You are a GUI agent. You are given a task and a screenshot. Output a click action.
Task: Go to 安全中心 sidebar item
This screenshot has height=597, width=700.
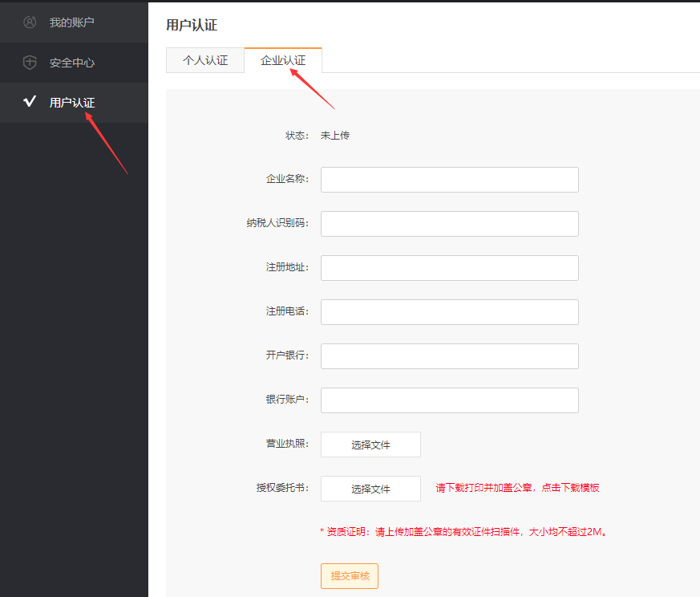72,63
